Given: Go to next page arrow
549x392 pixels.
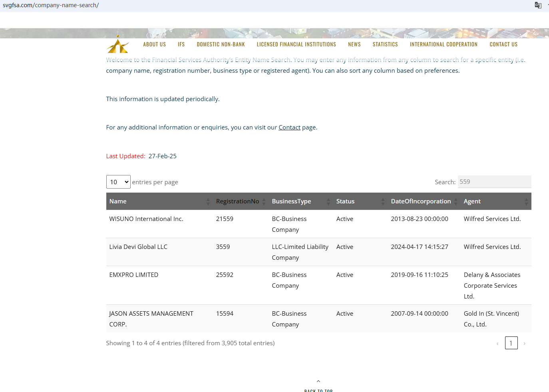Looking at the screenshot, I should [525, 343].
